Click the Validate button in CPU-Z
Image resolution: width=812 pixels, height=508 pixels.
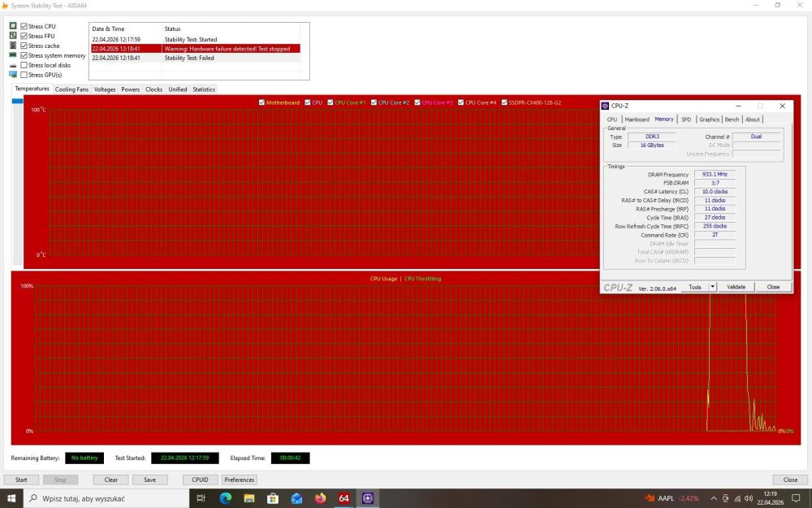click(x=736, y=287)
